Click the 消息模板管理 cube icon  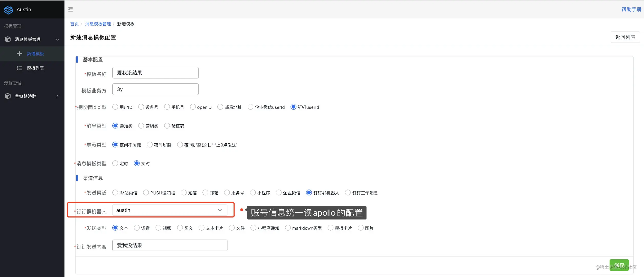(8, 39)
